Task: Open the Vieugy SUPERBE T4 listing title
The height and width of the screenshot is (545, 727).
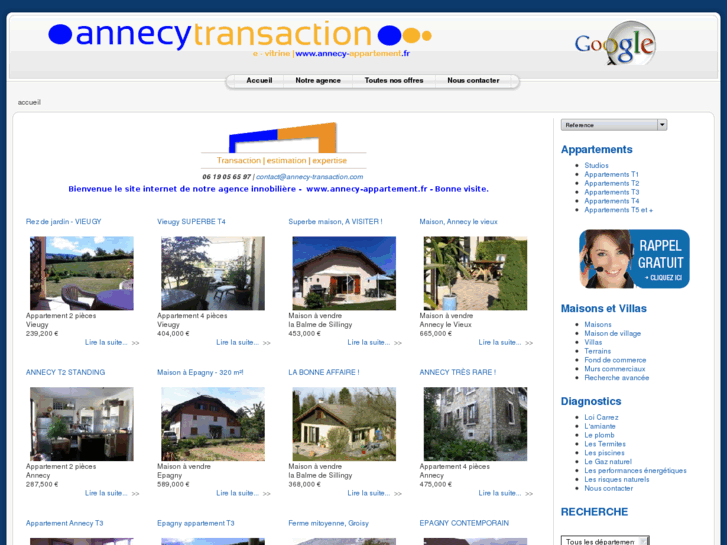Action: point(191,222)
